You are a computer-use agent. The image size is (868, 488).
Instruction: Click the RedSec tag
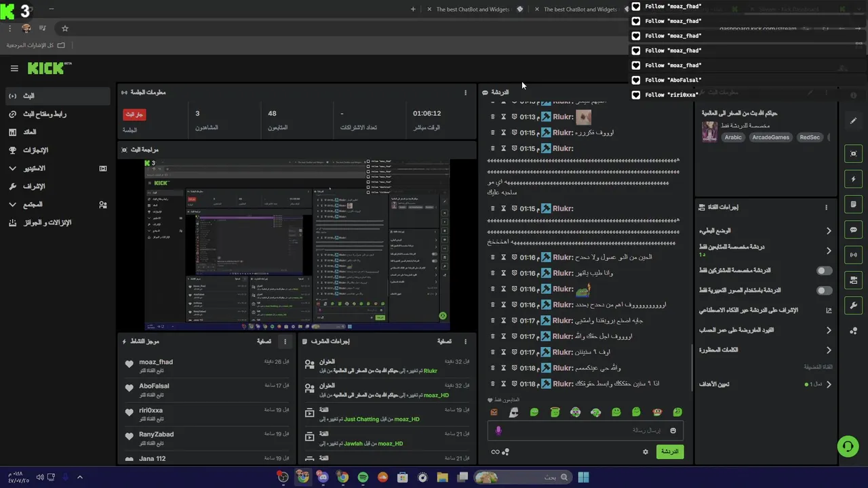[810, 138]
